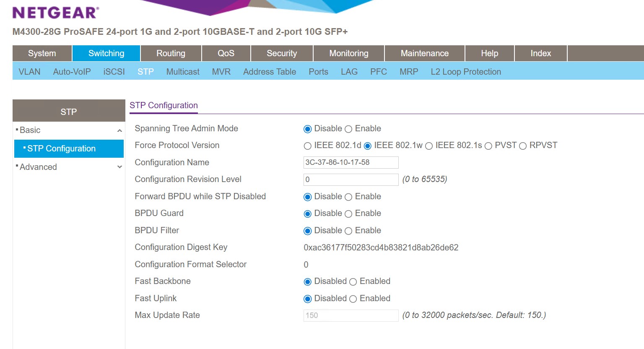Screen dimensions: 644x349
Task: Expand the Advanced section chevron
Action: point(119,167)
